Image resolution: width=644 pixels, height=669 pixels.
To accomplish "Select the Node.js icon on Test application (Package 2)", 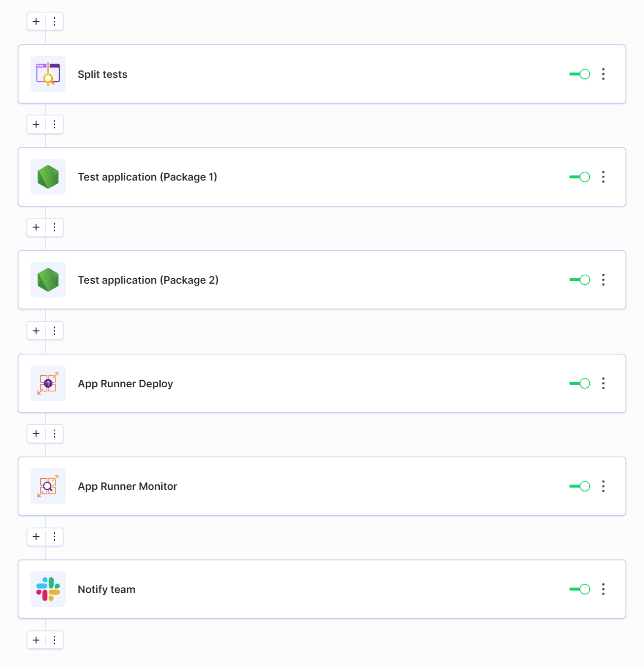I will point(48,280).
